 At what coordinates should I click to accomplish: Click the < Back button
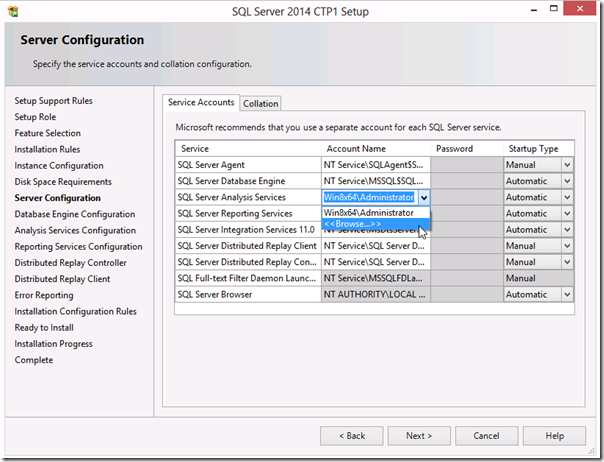tap(352, 436)
